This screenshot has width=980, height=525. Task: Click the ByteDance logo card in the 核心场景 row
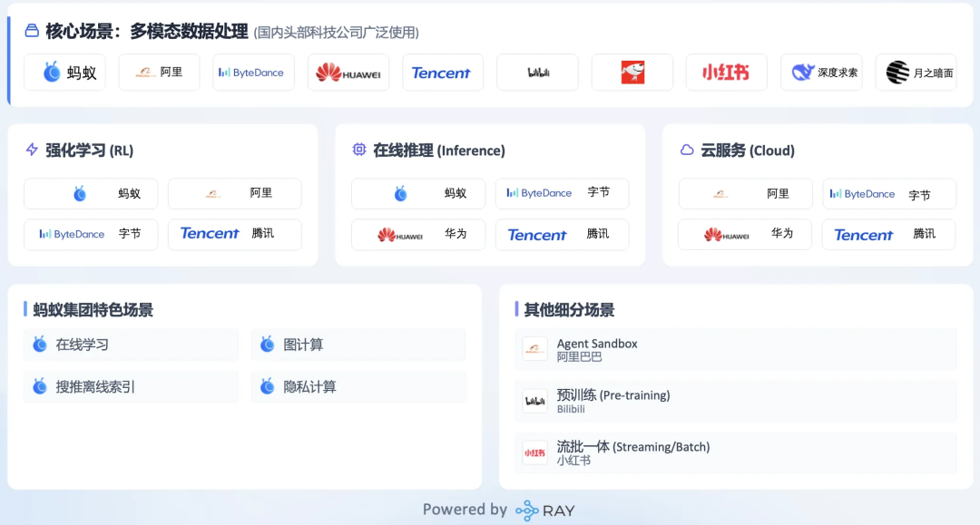coord(254,73)
